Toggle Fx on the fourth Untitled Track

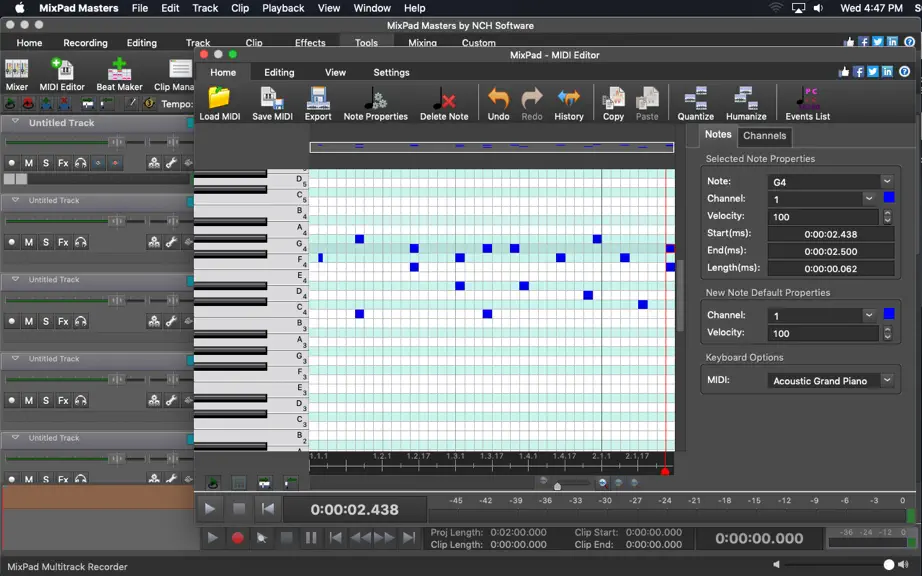click(63, 400)
